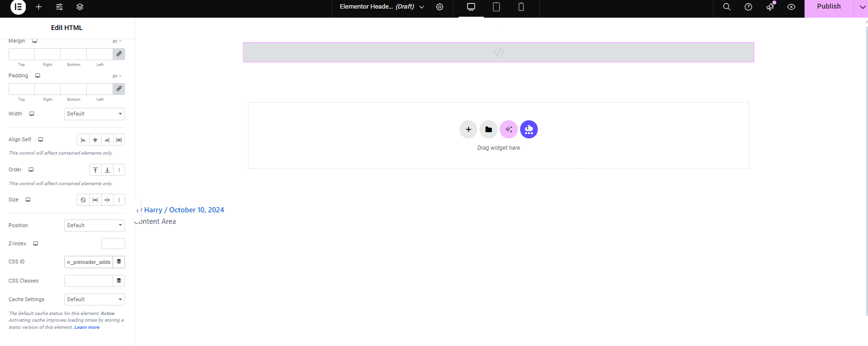Toggle linked values for Margin
868x346 pixels.
(119, 54)
